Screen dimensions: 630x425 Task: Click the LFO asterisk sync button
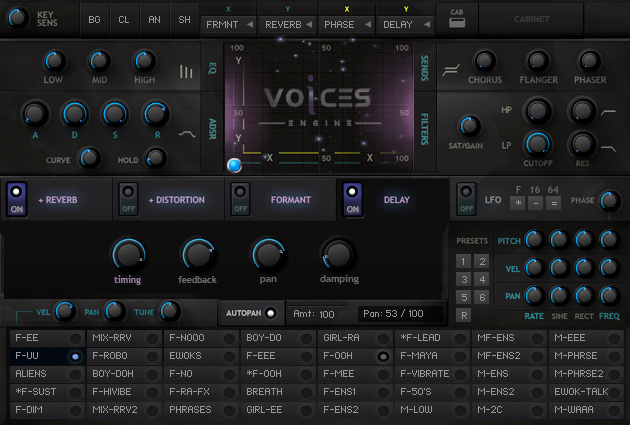tap(518, 203)
